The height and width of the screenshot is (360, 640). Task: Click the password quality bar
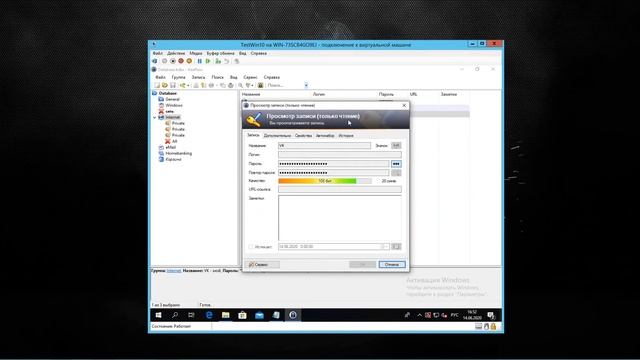coord(325,181)
